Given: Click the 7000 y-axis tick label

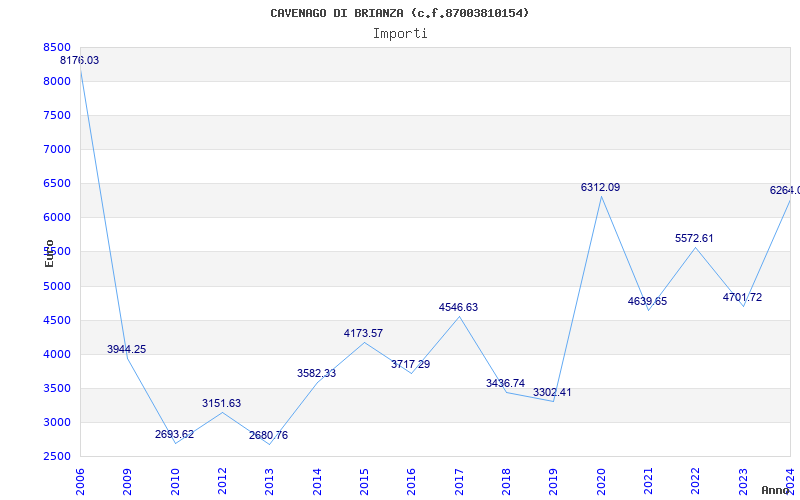Looking at the screenshot, I should [x=57, y=149].
